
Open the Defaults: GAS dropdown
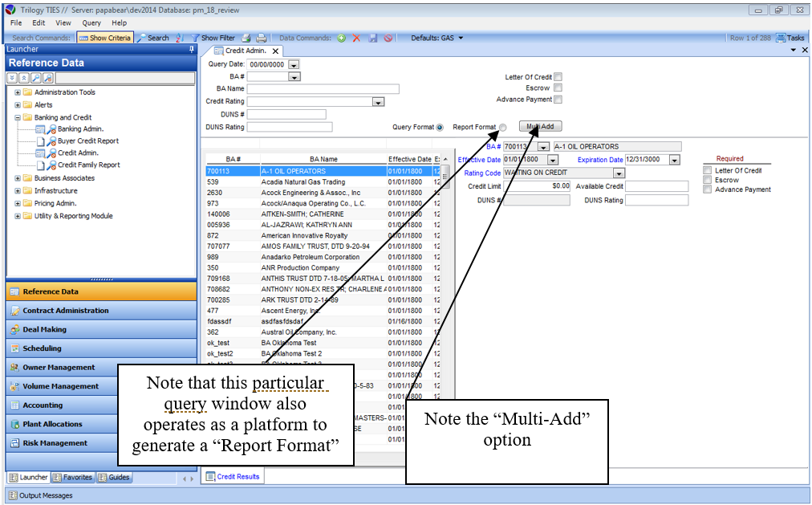[x=437, y=38]
